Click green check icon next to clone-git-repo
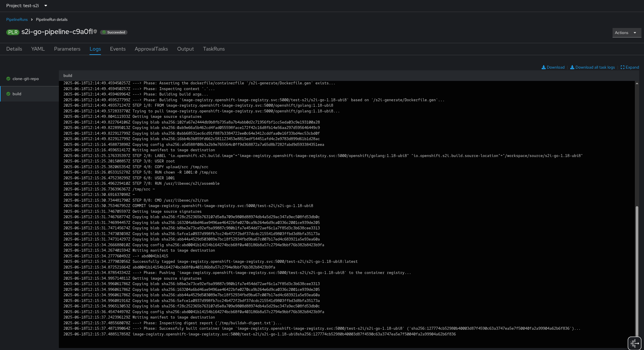644x350 pixels. (8, 79)
